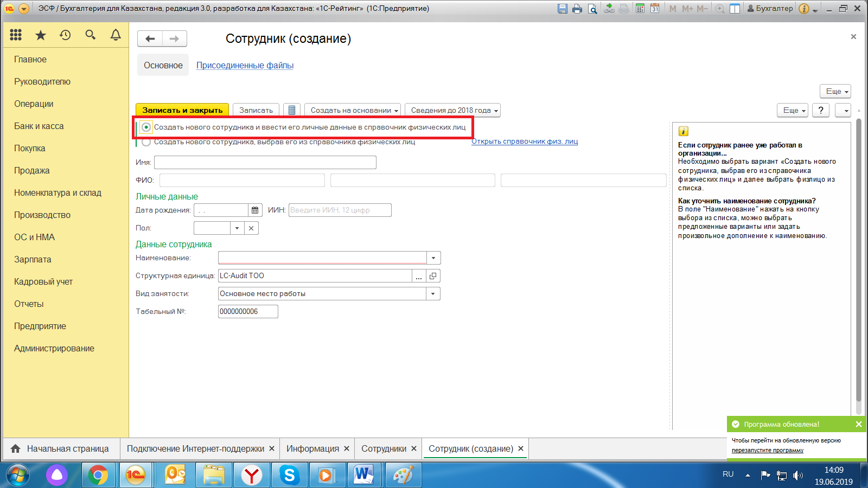Screen dimensions: 868x488
Task: Open the top-right Еще dropdown
Action: (835, 91)
